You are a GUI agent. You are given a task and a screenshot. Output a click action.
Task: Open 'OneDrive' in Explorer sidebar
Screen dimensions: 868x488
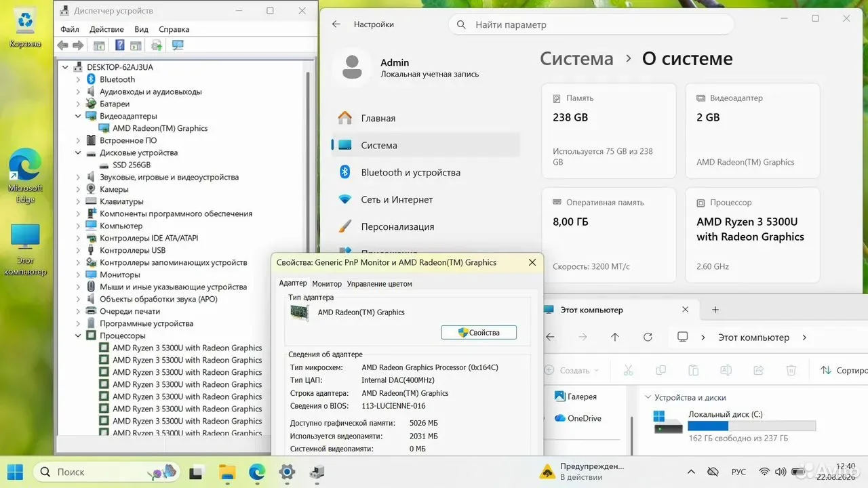tap(578, 418)
